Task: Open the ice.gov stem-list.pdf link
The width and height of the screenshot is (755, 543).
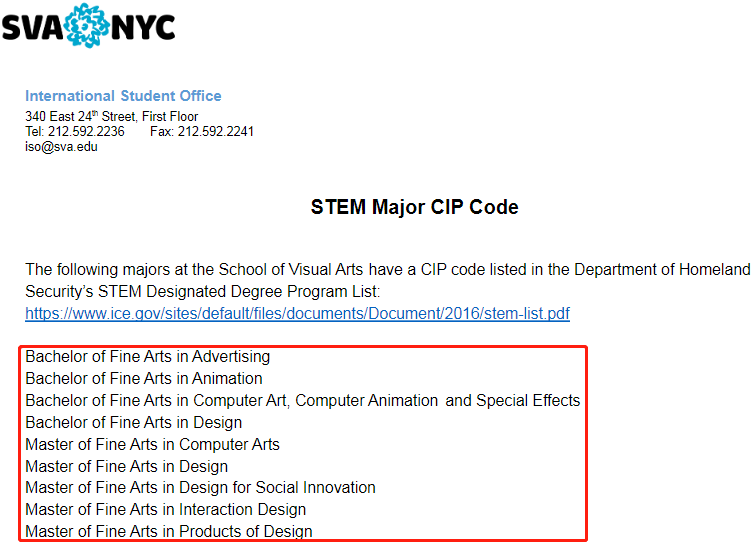Action: tap(297, 313)
